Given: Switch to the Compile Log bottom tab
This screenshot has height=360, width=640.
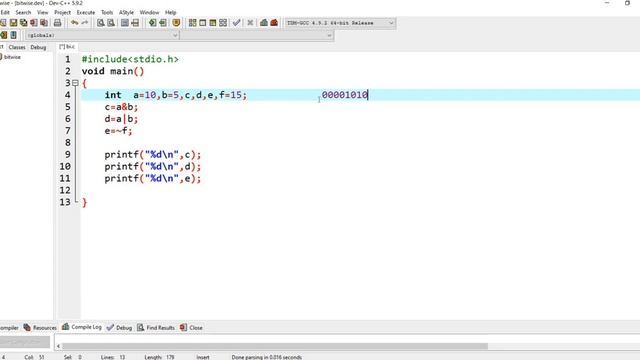Looking at the screenshot, I should click(x=82, y=327).
